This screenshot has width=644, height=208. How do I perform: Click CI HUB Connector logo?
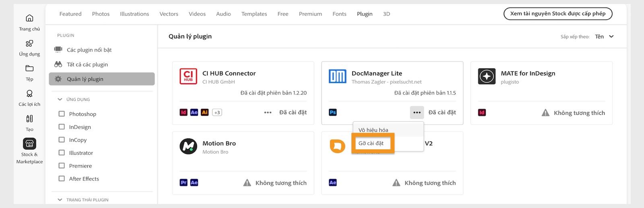(x=188, y=76)
